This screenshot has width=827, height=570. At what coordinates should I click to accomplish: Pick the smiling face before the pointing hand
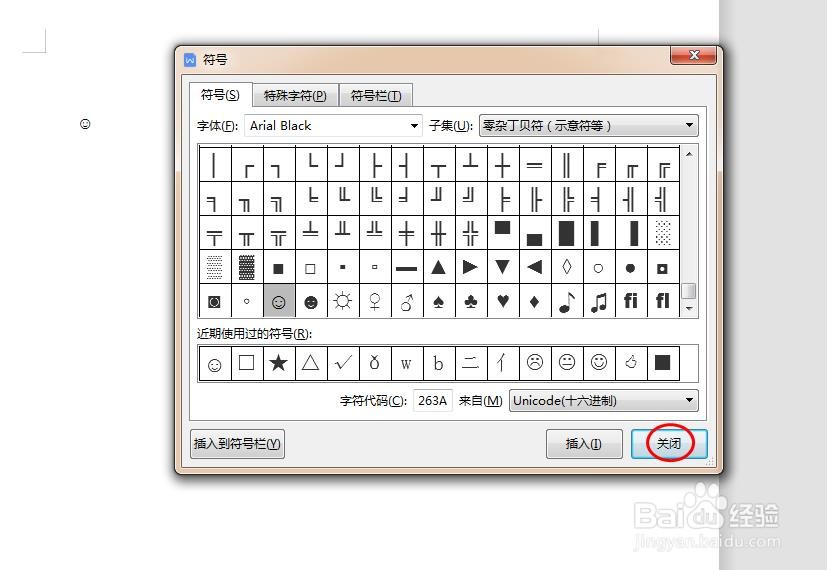pos(599,363)
